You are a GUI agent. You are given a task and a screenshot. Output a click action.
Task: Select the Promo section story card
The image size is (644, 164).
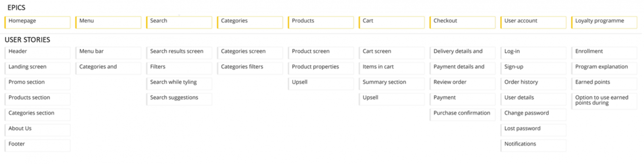pos(37,83)
